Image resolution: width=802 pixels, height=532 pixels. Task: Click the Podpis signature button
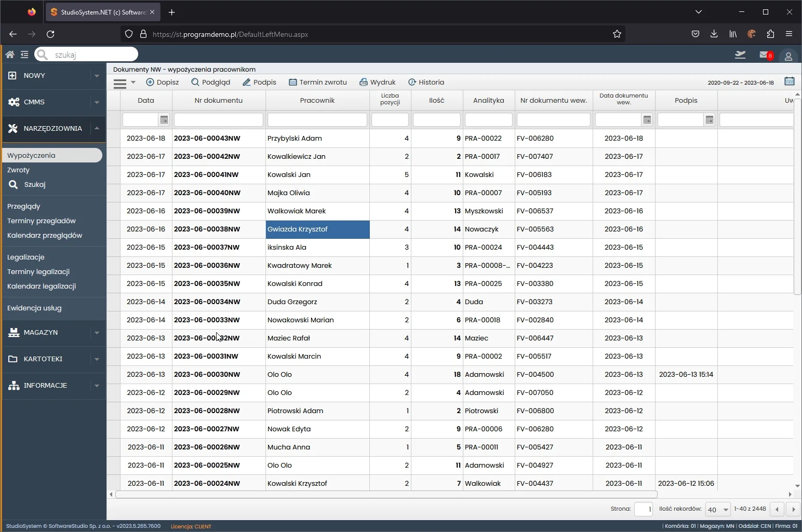[259, 82]
